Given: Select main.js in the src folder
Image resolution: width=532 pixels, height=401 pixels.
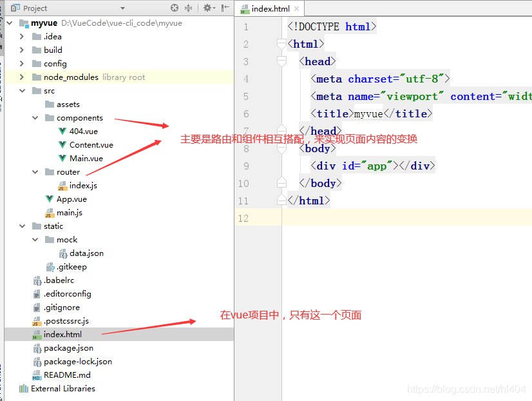Looking at the screenshot, I should pyautogui.click(x=69, y=213).
